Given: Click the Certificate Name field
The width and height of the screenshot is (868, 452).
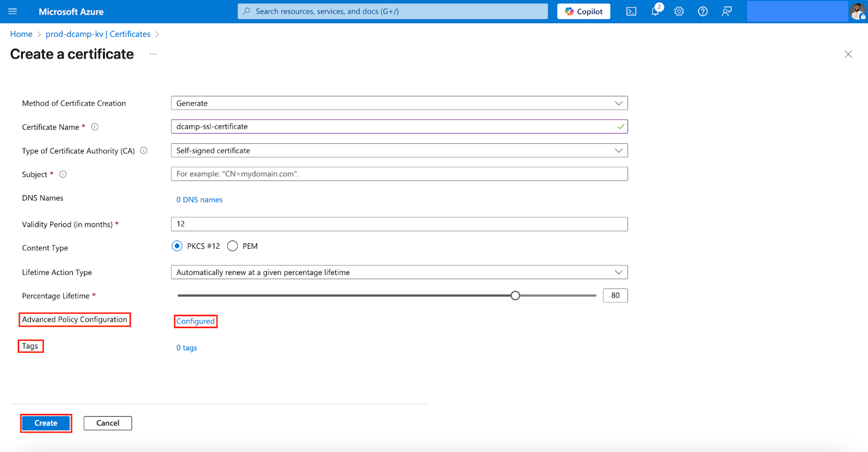Looking at the screenshot, I should [399, 127].
